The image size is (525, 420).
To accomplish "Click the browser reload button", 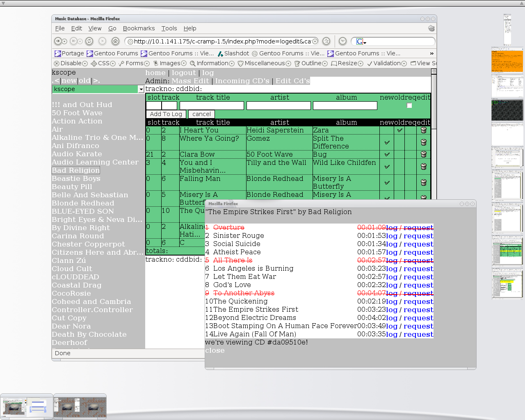I will (x=89, y=41).
